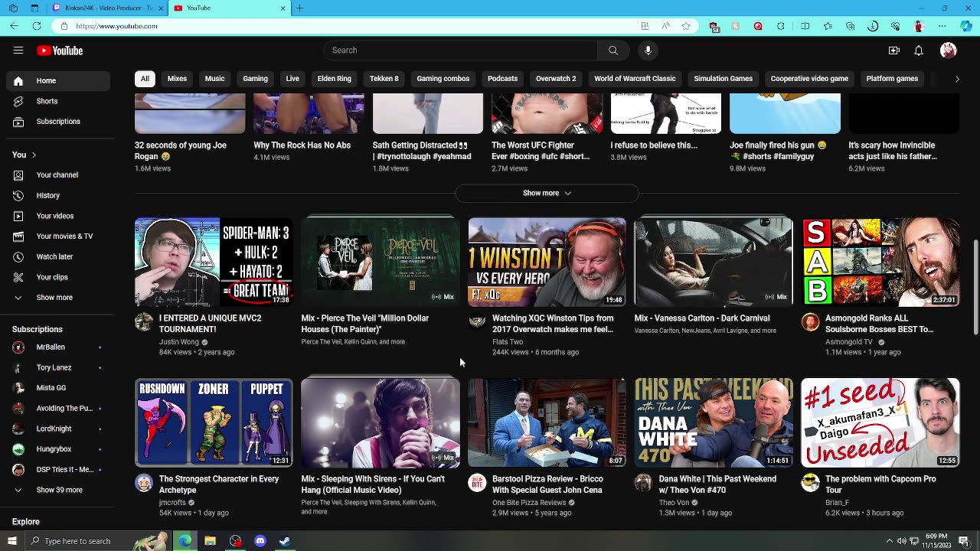The width and height of the screenshot is (980, 551).
Task: Open Discord from the taskbar
Action: pyautogui.click(x=260, y=541)
